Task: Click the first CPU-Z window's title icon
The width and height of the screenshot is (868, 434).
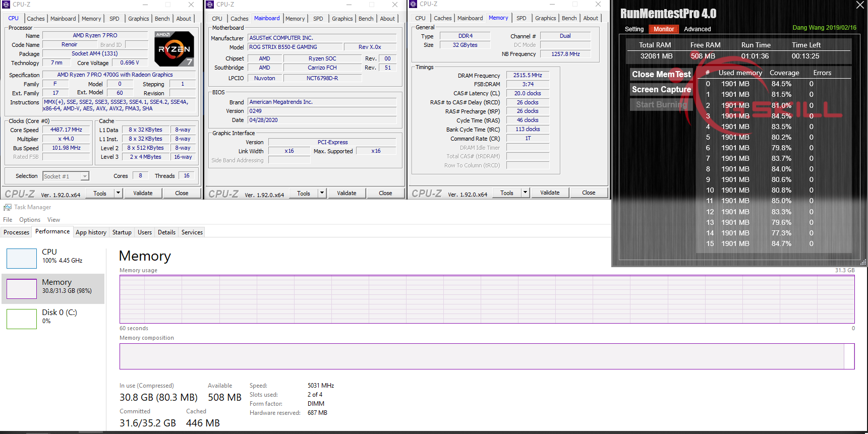Action: coord(6,5)
